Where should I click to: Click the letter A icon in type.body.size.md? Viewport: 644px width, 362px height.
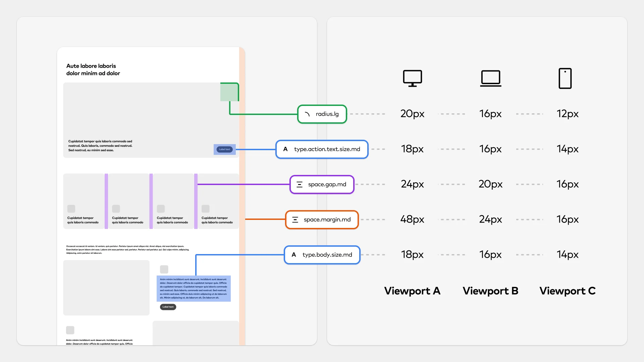point(294,255)
